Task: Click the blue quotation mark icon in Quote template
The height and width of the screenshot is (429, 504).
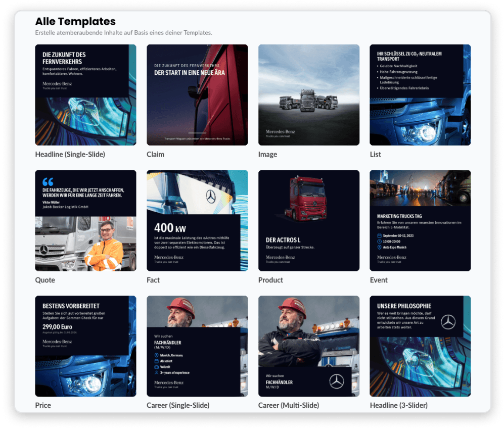Action: tap(48, 182)
